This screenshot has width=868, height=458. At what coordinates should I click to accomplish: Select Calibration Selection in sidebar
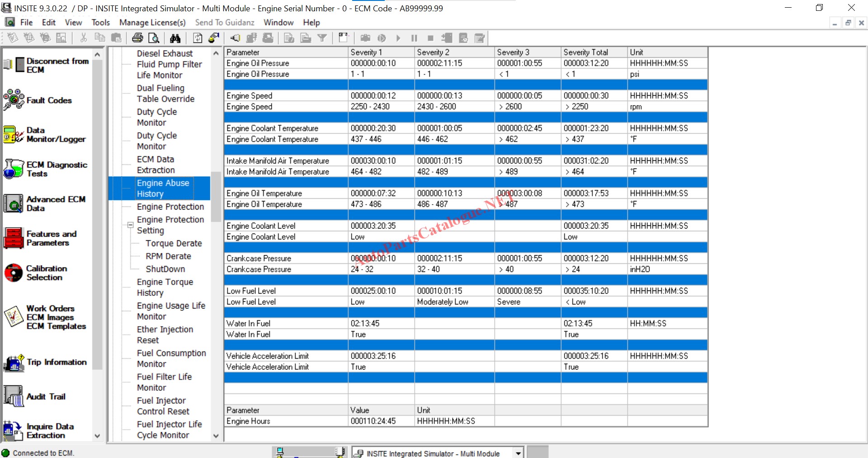pos(14,273)
